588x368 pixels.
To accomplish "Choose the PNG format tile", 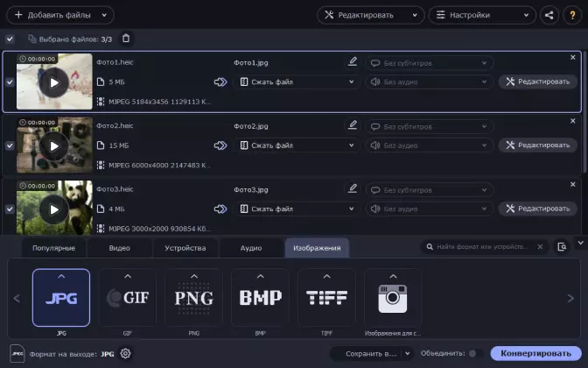I will 193,298.
